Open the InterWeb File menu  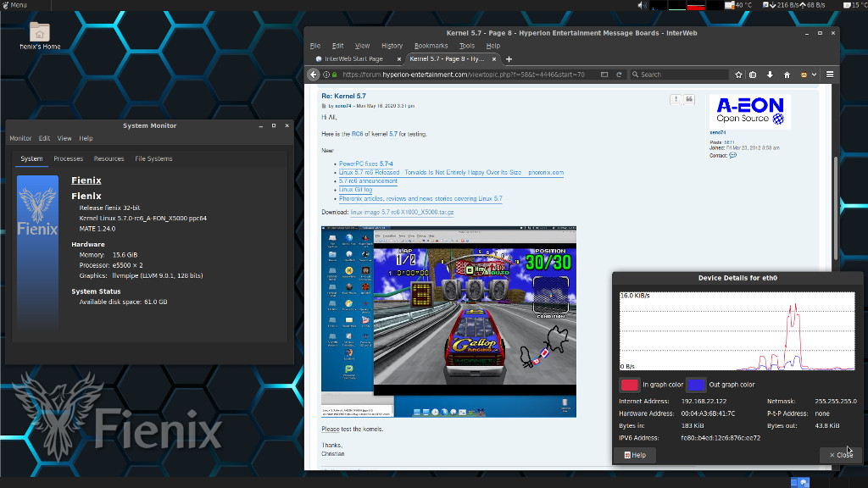tap(315, 46)
